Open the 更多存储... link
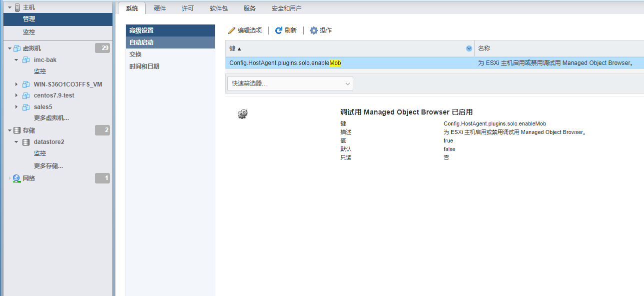This screenshot has width=644, height=296. click(x=48, y=165)
